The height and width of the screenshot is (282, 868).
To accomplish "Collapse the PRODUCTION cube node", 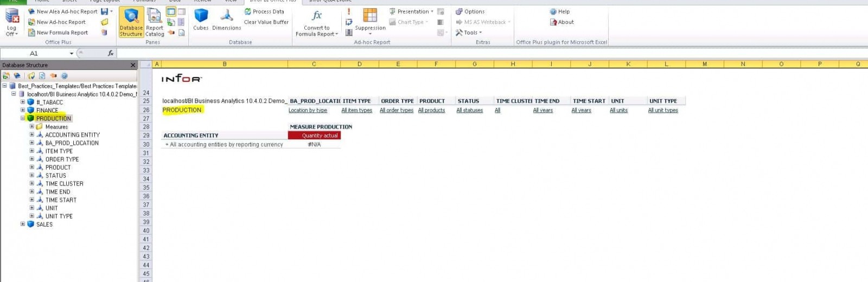I will [23, 118].
